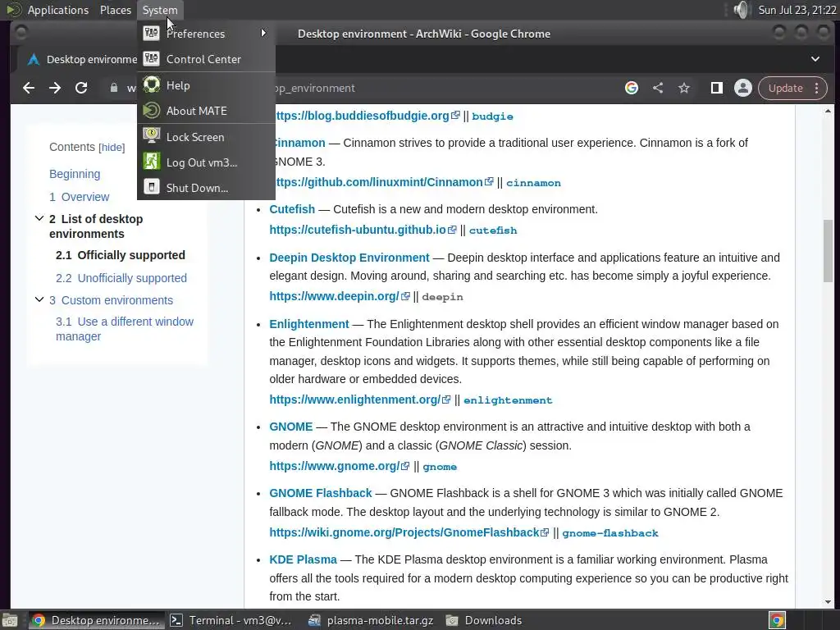Open the Places panel menu
840x630 pixels.
(115, 10)
